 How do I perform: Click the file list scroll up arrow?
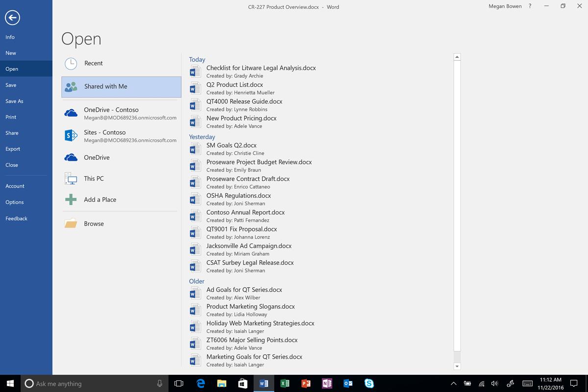pyautogui.click(x=457, y=57)
